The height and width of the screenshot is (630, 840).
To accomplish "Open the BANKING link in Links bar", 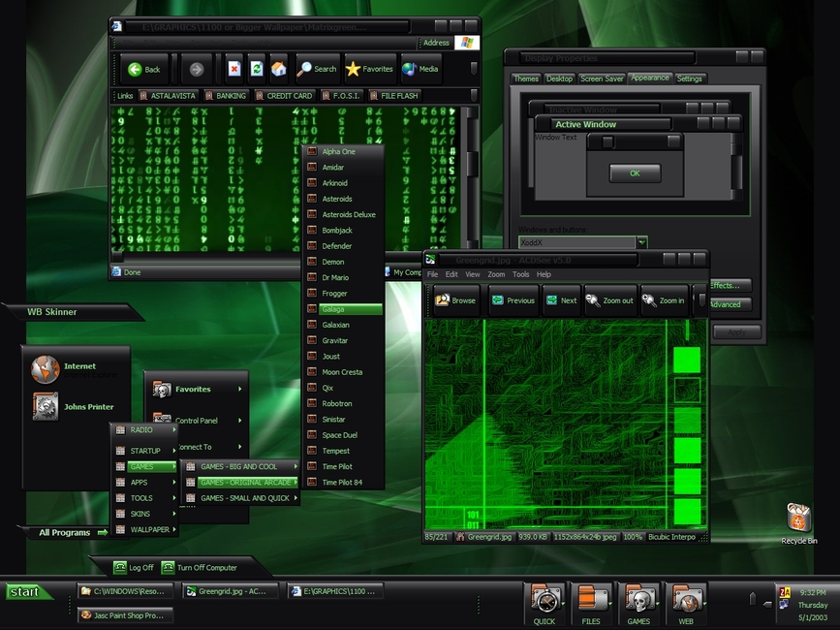I will 226,95.
